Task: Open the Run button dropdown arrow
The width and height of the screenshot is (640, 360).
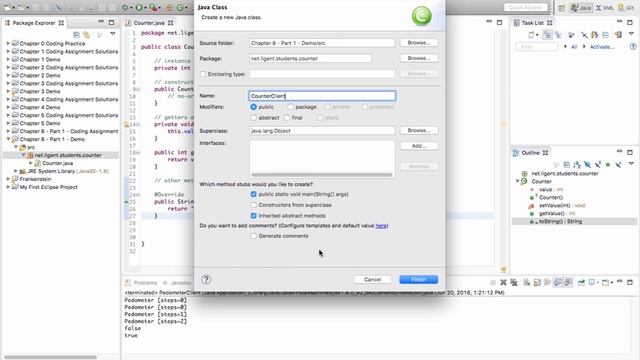Action: [x=145, y=8]
